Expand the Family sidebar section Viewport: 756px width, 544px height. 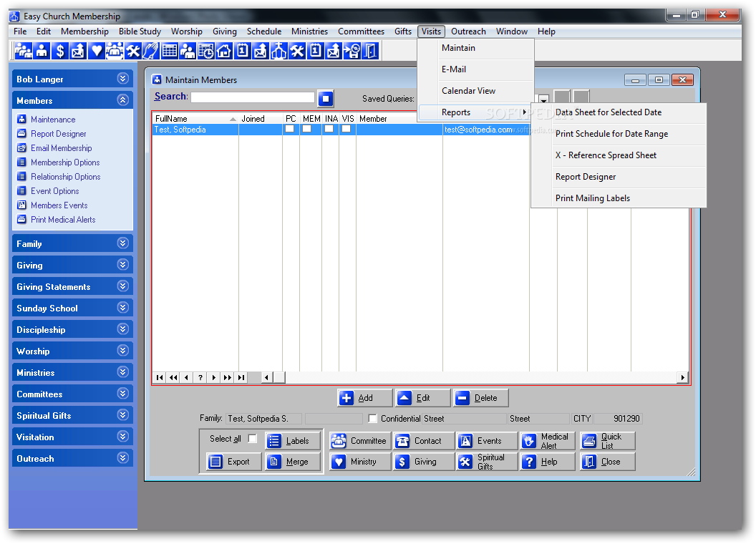click(x=123, y=243)
